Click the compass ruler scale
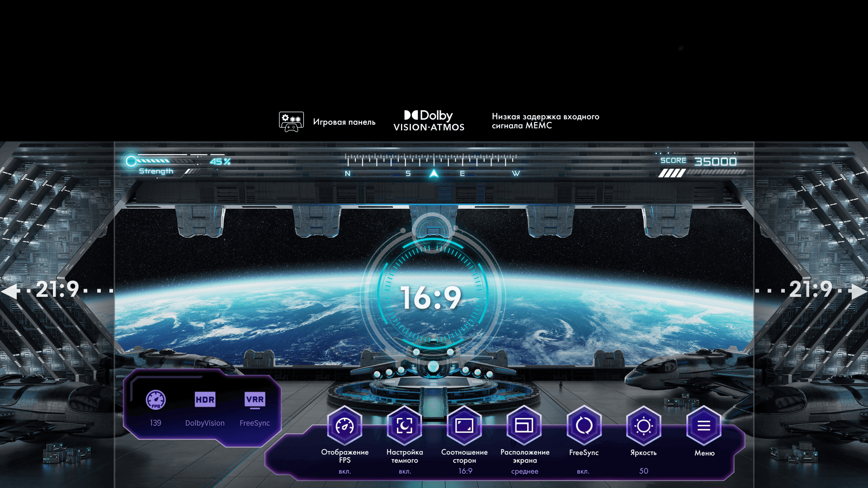This screenshot has height=488, width=868. pos(431,160)
